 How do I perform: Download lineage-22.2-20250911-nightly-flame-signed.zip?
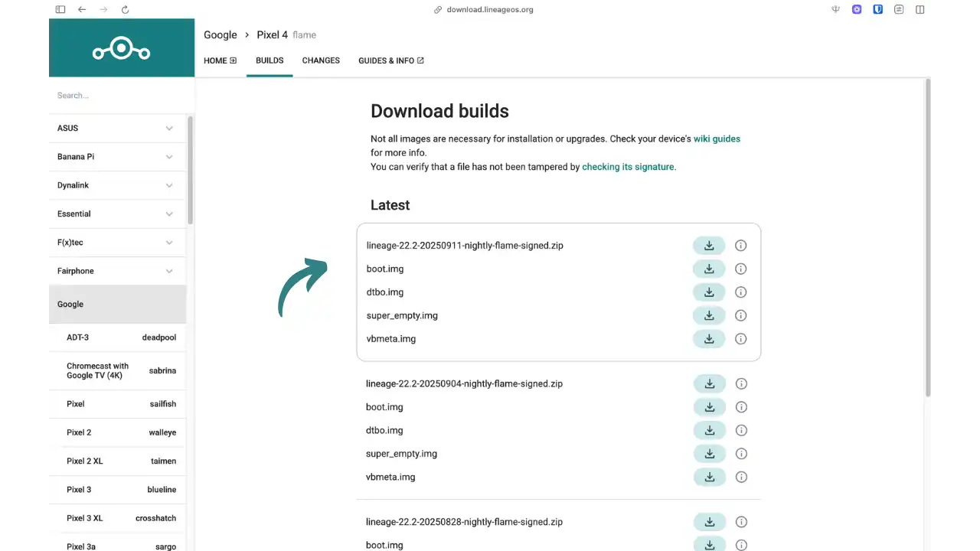pyautogui.click(x=708, y=245)
